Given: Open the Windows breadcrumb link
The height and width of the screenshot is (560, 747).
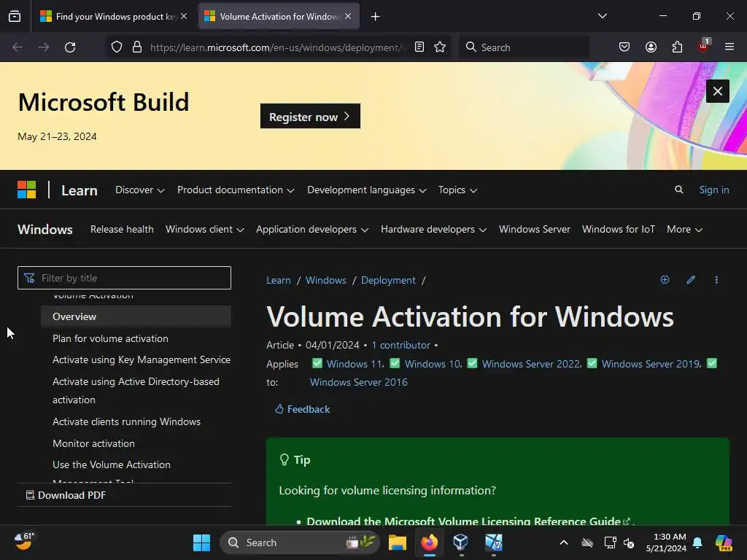Looking at the screenshot, I should tap(326, 280).
